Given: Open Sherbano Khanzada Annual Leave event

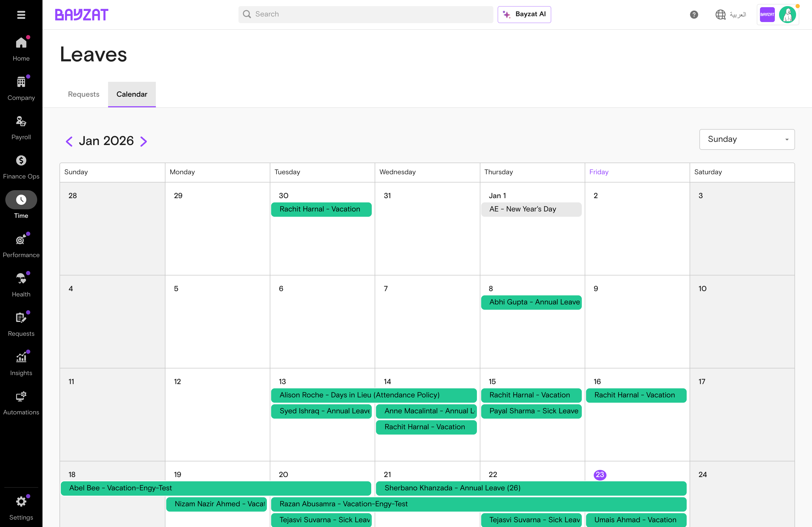Looking at the screenshot, I should pos(531,488).
